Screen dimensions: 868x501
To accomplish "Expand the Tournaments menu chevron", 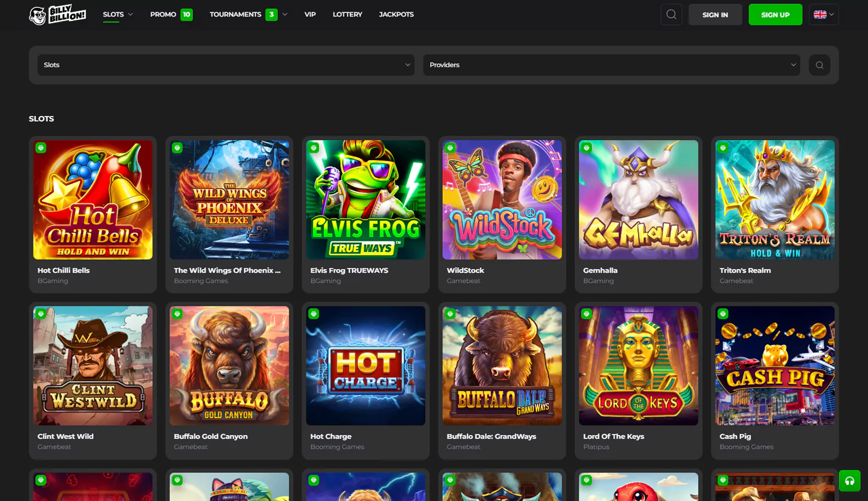I will pyautogui.click(x=285, y=15).
